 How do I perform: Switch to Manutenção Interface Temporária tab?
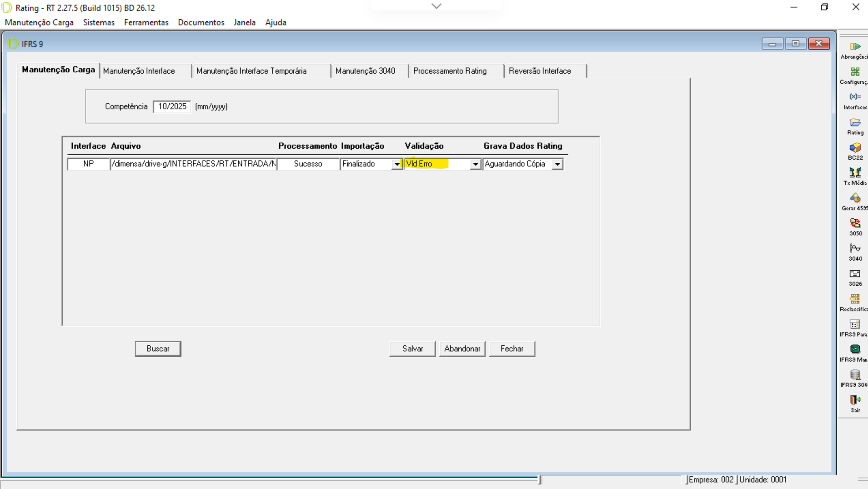click(261, 71)
